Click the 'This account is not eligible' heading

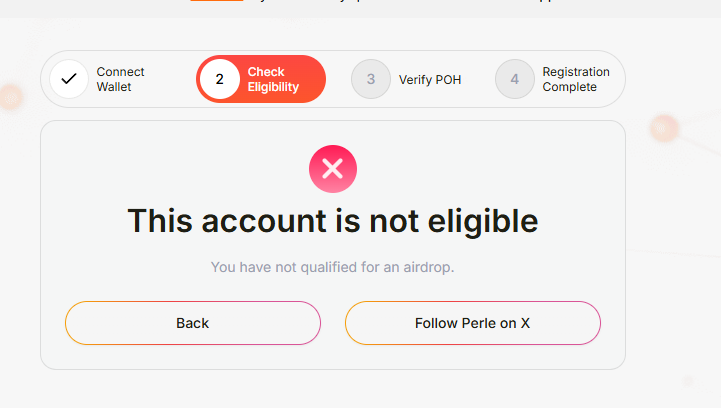point(333,220)
